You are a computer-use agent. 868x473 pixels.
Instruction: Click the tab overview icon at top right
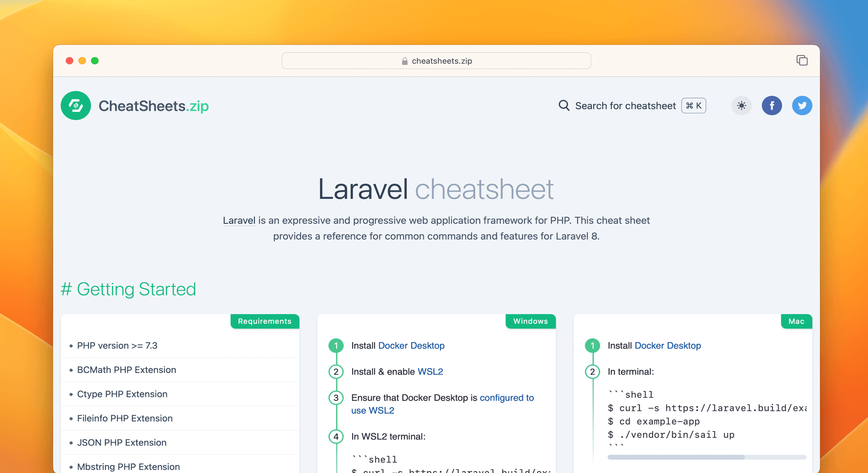(x=802, y=60)
